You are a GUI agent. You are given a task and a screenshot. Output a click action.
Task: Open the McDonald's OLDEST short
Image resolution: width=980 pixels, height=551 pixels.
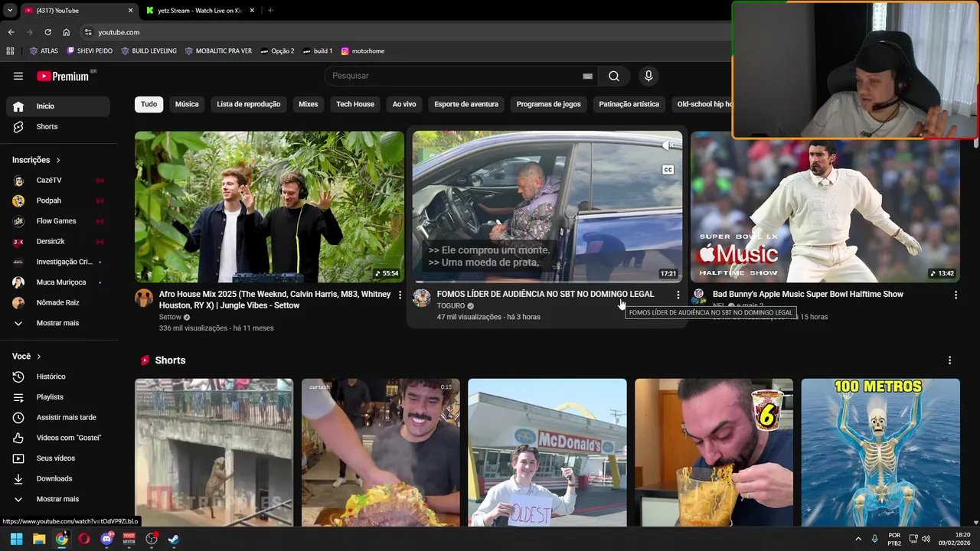547,452
